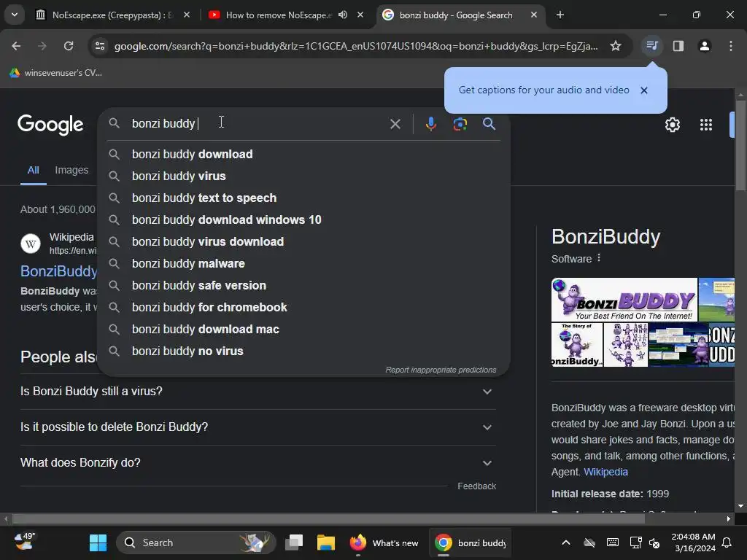The width and height of the screenshot is (747, 560).
Task: Click the address bar URL
Action: 356,46
